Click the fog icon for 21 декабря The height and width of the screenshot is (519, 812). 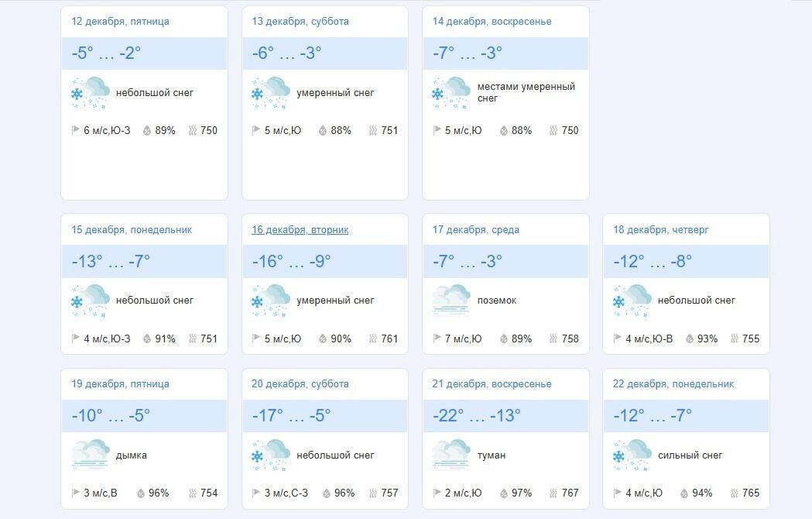451,455
